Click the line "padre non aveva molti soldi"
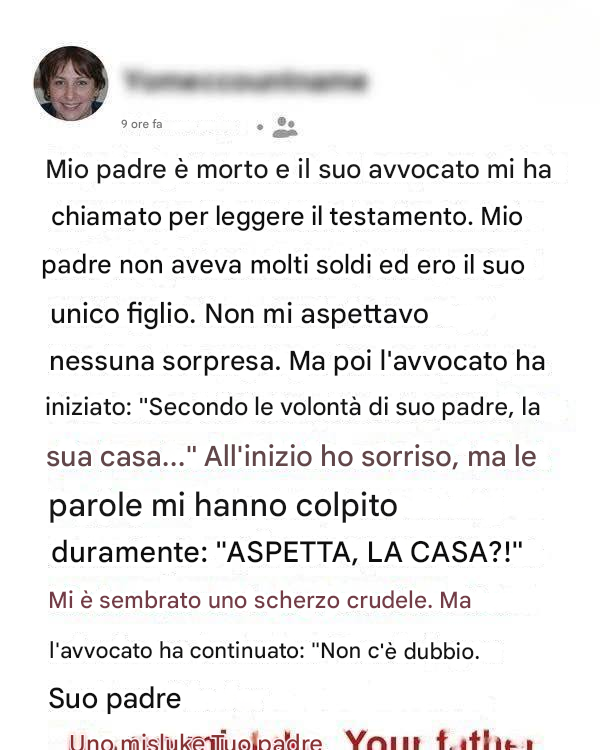This screenshot has width=600, height=750. coord(283,265)
